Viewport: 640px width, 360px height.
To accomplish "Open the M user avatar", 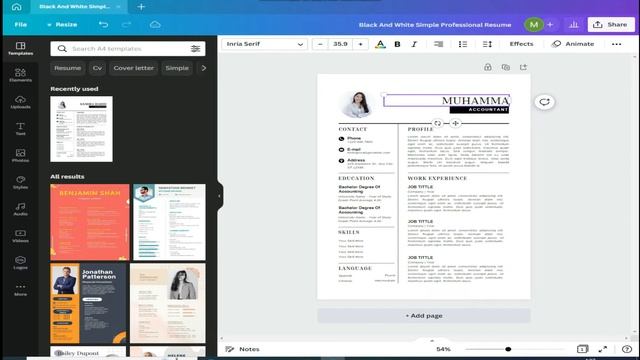I will coord(533,24).
